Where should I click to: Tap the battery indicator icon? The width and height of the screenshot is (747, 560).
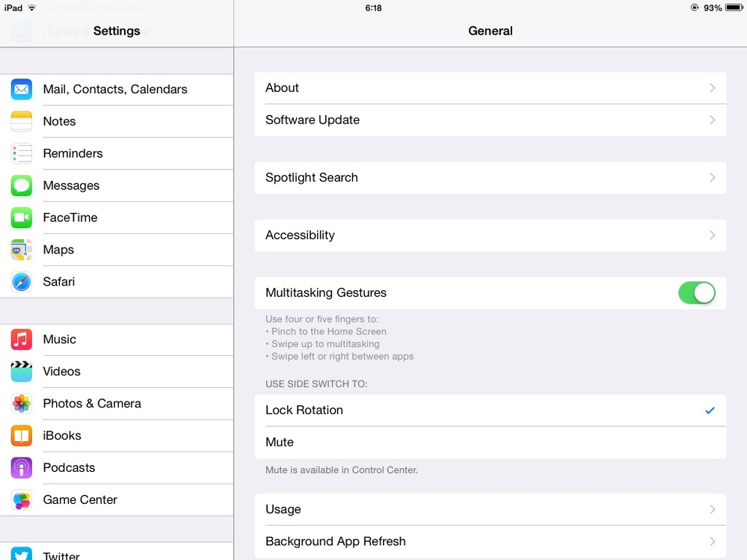pyautogui.click(x=734, y=7)
